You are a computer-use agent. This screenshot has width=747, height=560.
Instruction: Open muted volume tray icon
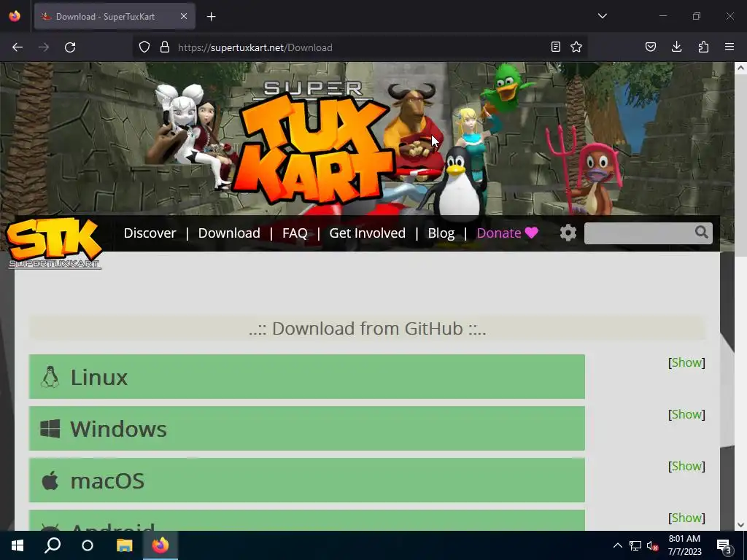tap(653, 545)
